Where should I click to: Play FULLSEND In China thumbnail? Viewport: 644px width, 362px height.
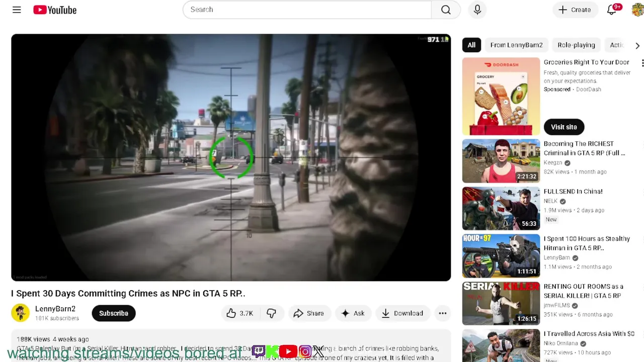pos(501,208)
